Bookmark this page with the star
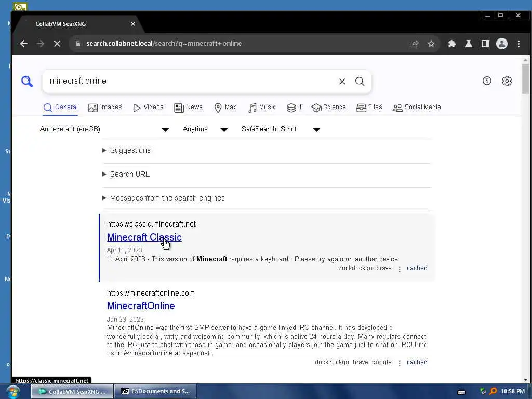The image size is (532, 399). 431,44
